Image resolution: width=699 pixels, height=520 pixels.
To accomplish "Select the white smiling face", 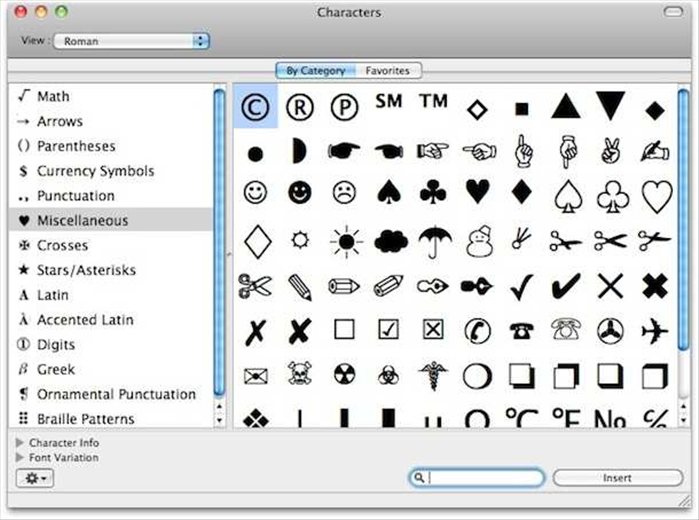I will tap(255, 193).
